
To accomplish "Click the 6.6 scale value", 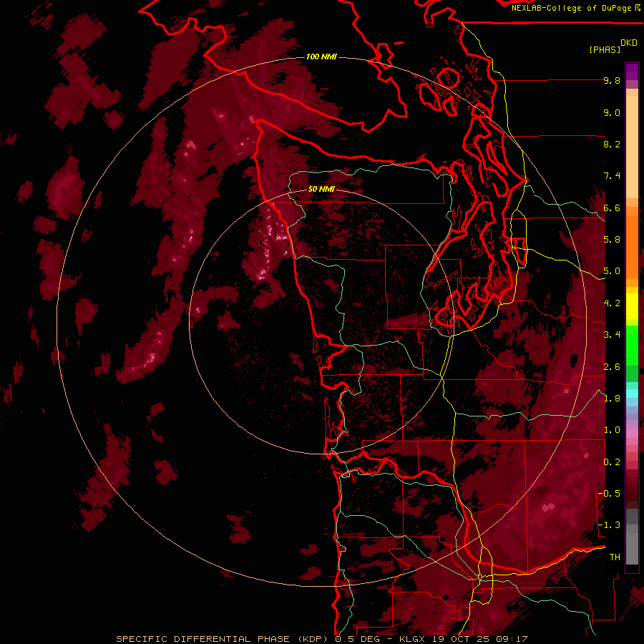I will click(x=612, y=208).
